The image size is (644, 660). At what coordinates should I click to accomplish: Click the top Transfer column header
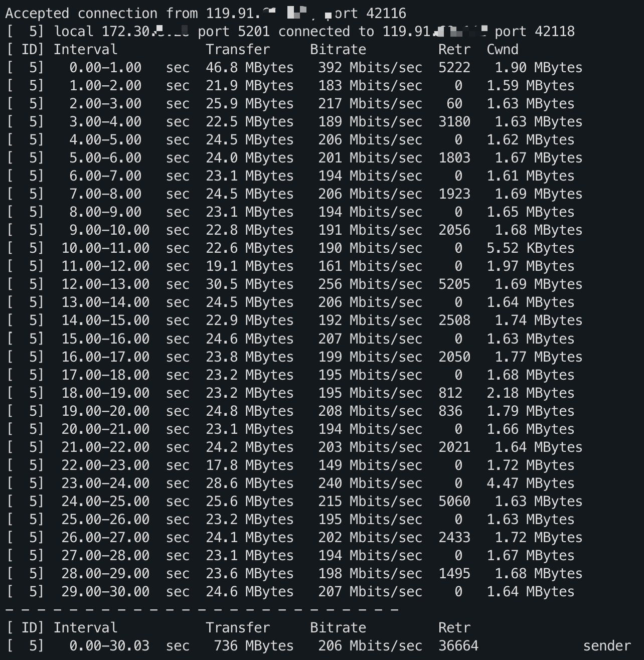(x=238, y=50)
